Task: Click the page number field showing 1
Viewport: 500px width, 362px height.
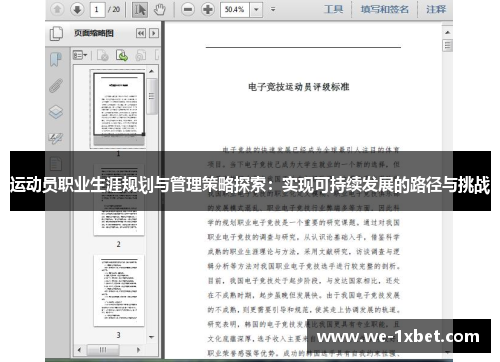Action: coord(97,9)
